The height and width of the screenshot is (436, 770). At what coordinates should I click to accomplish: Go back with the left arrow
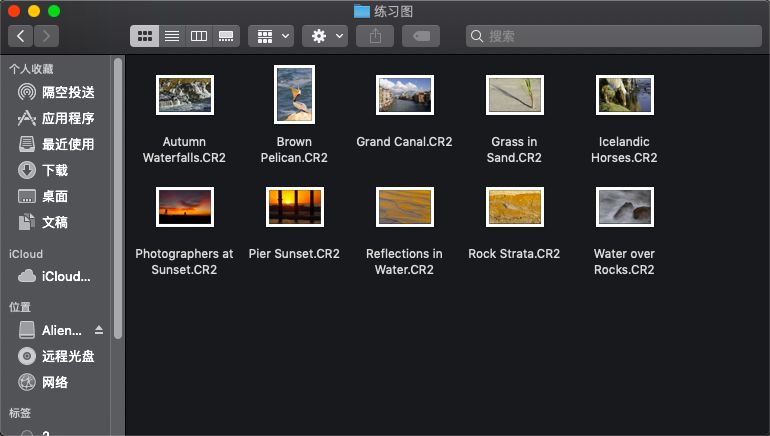pyautogui.click(x=21, y=36)
